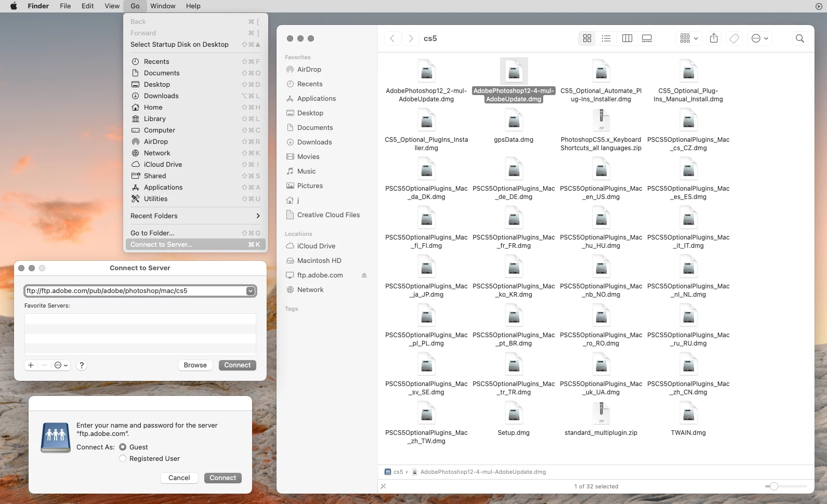
Task: Open the Action ellipsis menu in toolbar
Action: pyautogui.click(x=760, y=38)
